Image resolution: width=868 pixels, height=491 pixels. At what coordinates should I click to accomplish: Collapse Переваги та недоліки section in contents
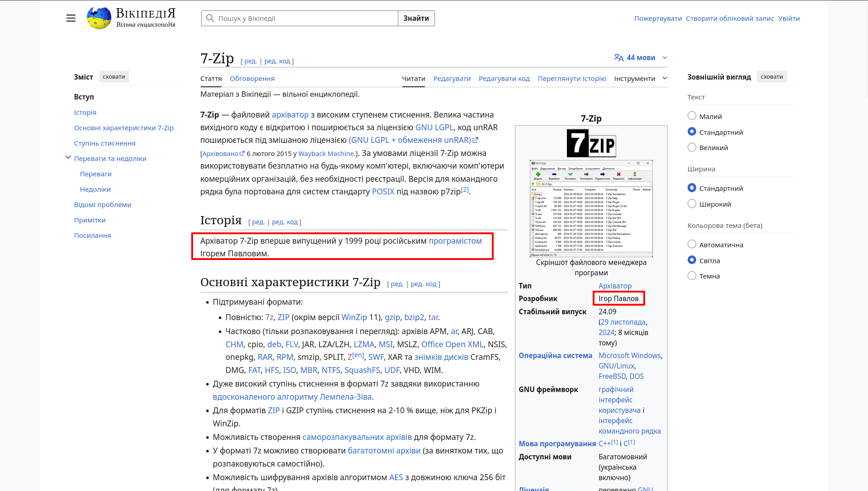pos(68,157)
